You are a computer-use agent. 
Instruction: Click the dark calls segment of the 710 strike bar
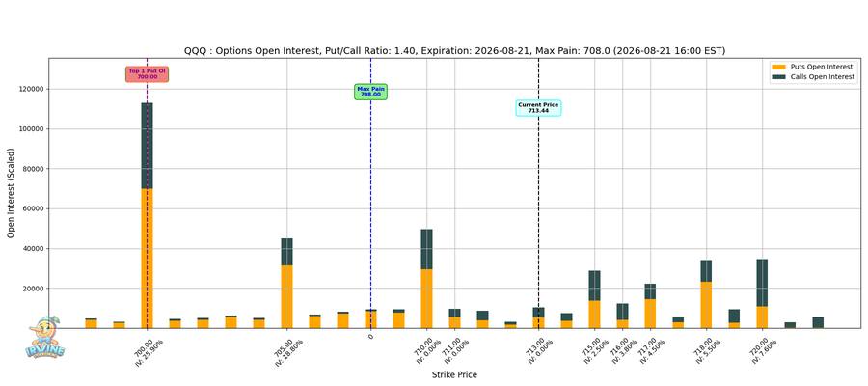click(427, 249)
